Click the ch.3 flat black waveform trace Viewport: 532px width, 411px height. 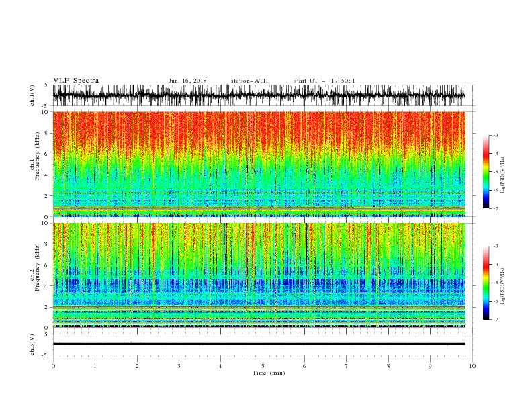tap(259, 344)
